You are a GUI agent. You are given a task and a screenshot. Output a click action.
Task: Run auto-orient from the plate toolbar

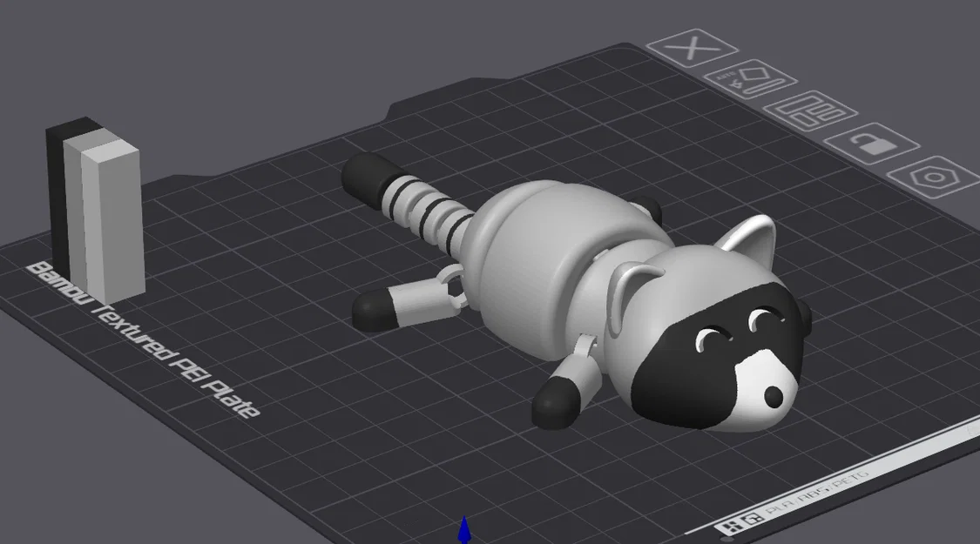point(751,81)
